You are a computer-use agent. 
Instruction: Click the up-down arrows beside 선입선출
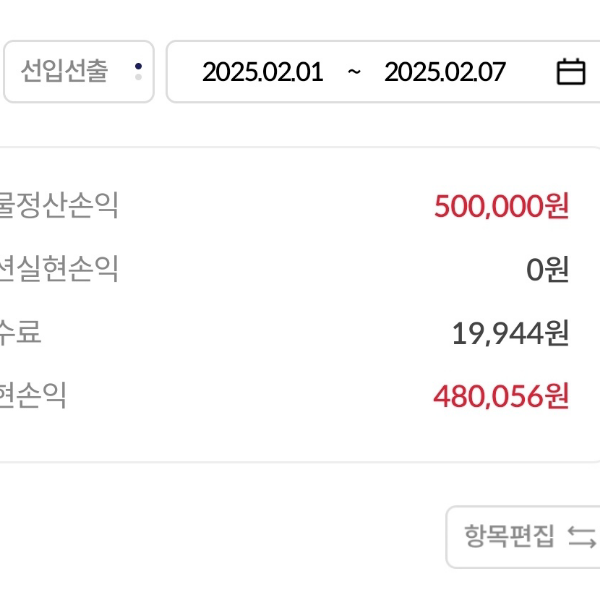pos(138,72)
